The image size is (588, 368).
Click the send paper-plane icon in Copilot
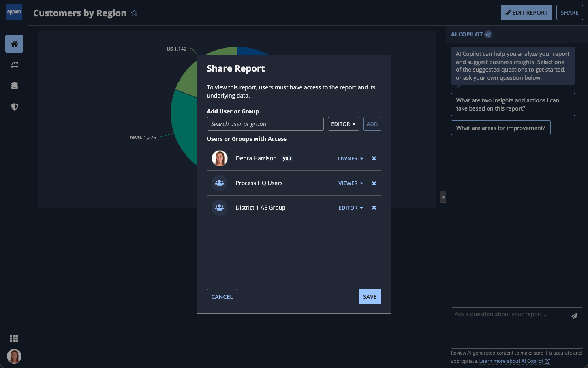(574, 316)
